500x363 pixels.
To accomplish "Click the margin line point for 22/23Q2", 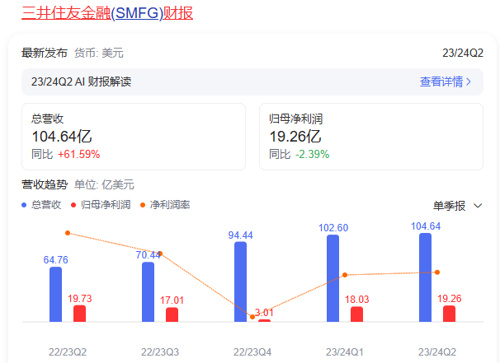I will click(x=68, y=233).
